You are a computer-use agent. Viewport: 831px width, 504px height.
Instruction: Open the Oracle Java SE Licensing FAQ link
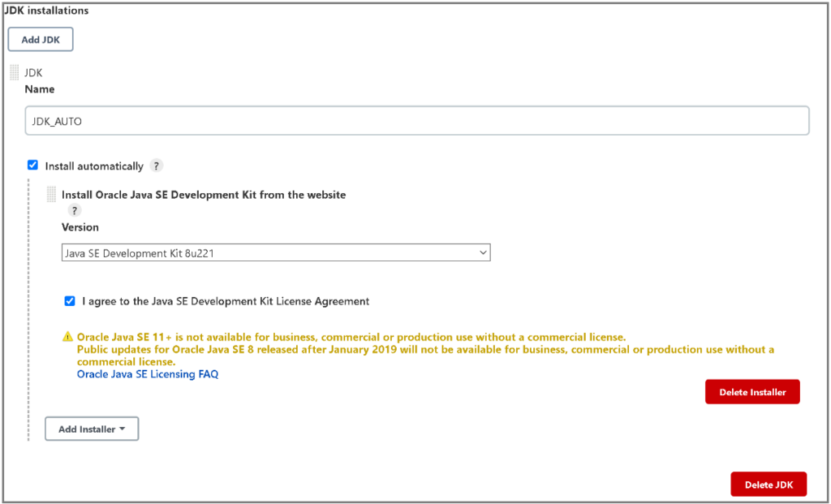[147, 374]
